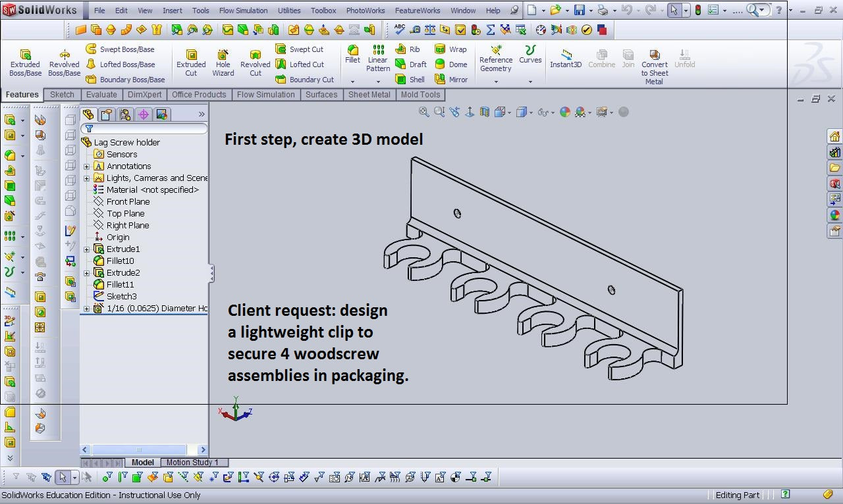The image size is (843, 504).
Task: Click the Mirror feature tool
Action: coord(451,80)
